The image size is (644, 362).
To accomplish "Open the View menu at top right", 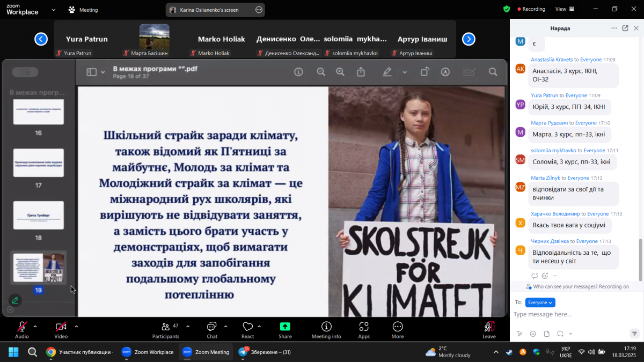I will pos(561,9).
